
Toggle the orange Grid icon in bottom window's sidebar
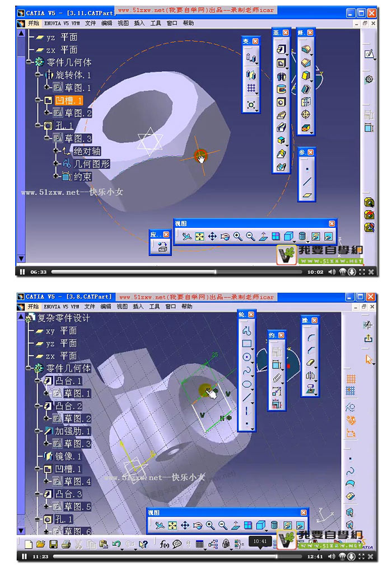coord(351,379)
